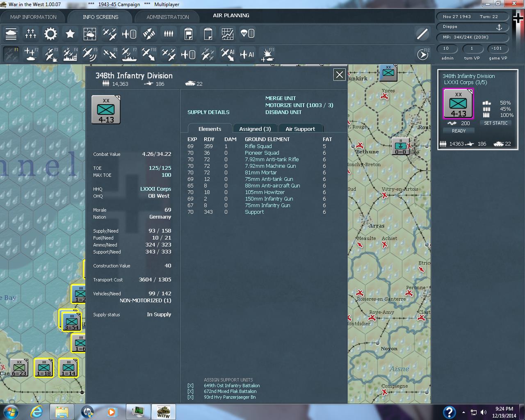Select the F2 air-ground move mode icon
Screen dimensions: 525x420
(x=31, y=54)
